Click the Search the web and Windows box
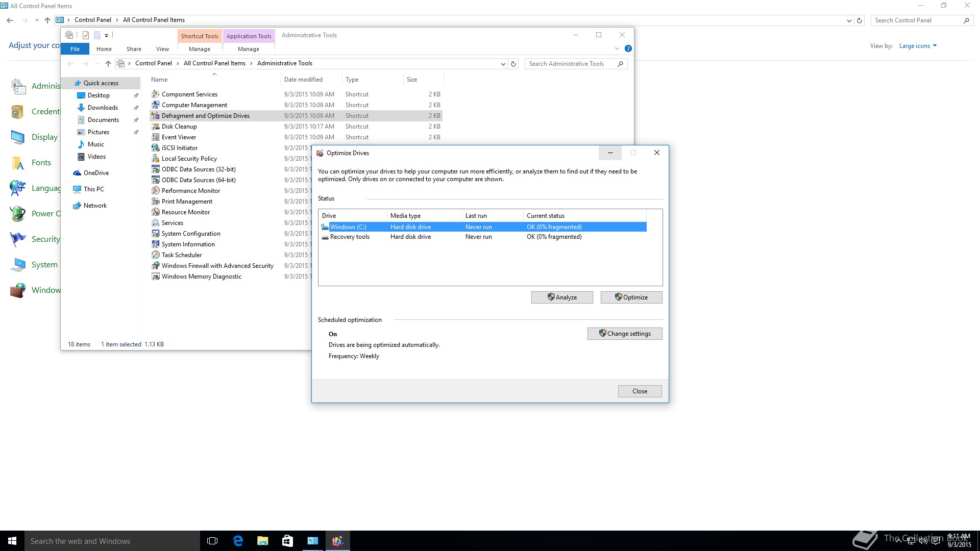 point(112,541)
